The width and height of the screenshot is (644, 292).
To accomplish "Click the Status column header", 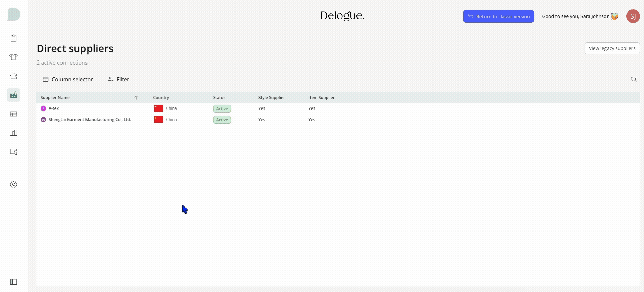I will point(219,98).
